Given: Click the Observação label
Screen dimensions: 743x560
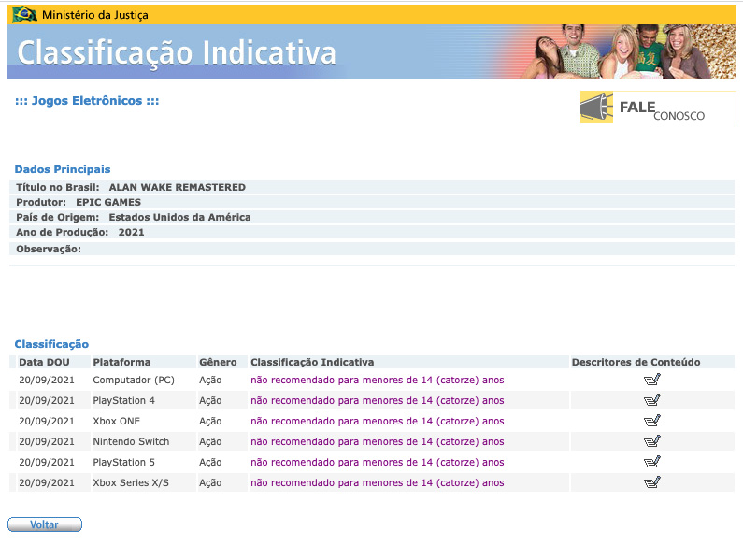Looking at the screenshot, I should pos(49,249).
